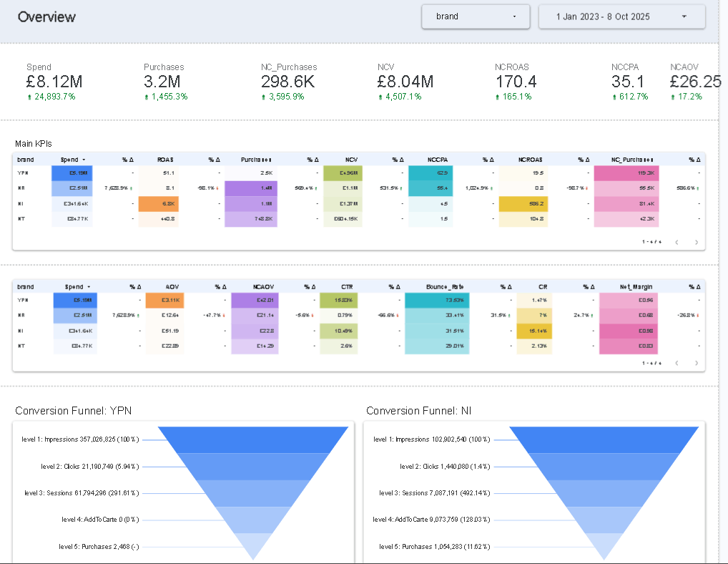Open the brand filter dropdown

click(x=476, y=16)
